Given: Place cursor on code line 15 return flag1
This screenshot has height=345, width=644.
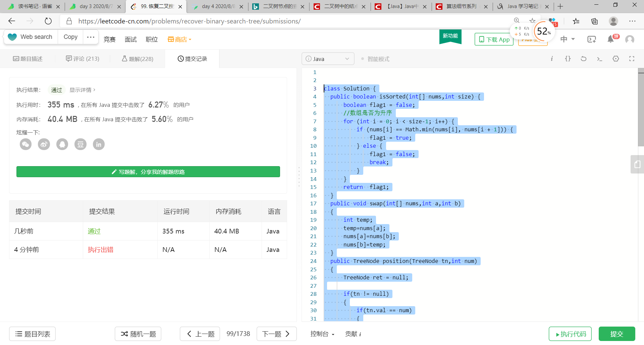Looking at the screenshot, I should [x=366, y=187].
